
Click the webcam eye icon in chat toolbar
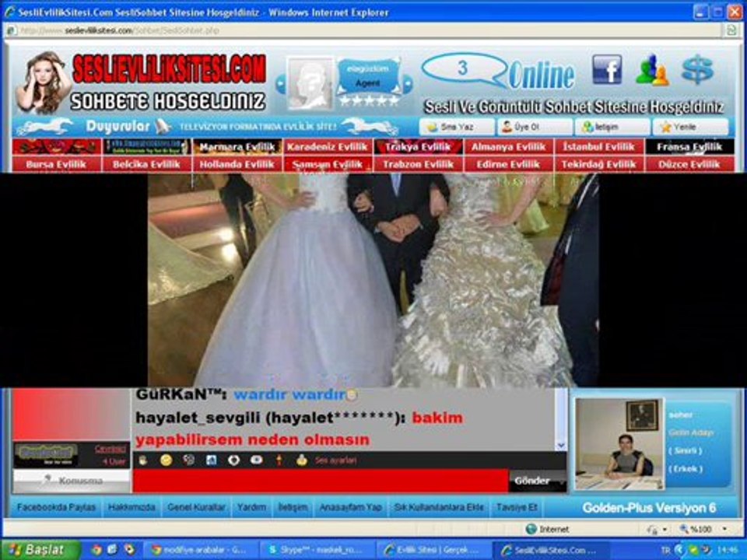pos(256,460)
